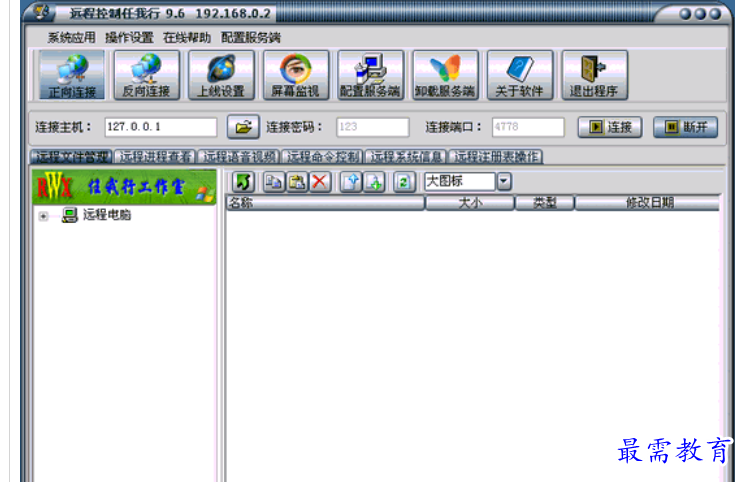Screen dimensions: 739x482
Task: Click the 大图标 view mode text box
Action: tap(460, 181)
